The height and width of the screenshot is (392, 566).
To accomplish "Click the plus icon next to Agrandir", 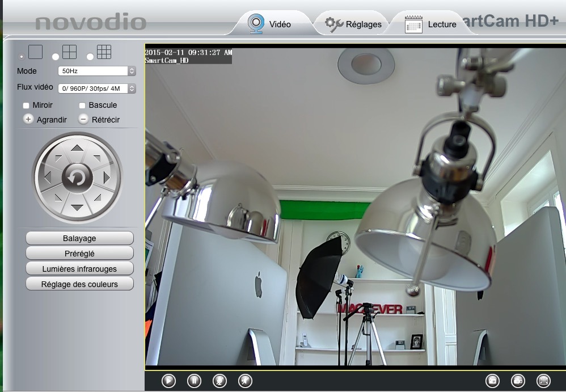I will (28, 119).
